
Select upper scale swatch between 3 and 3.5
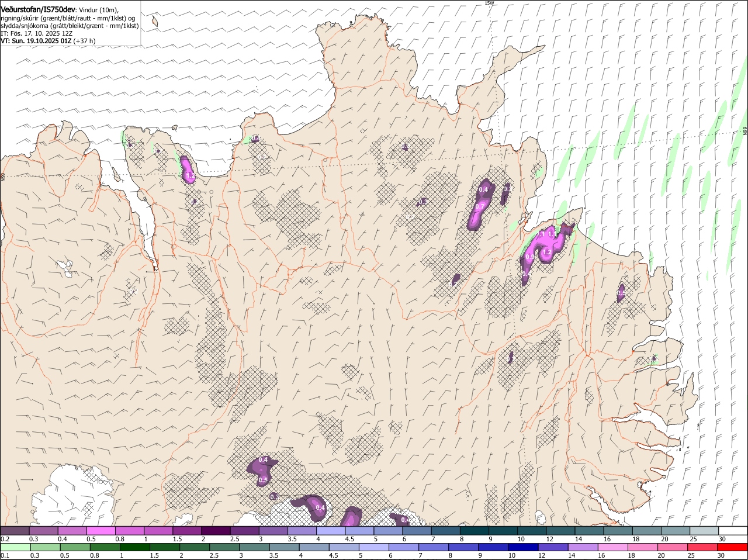point(273,530)
